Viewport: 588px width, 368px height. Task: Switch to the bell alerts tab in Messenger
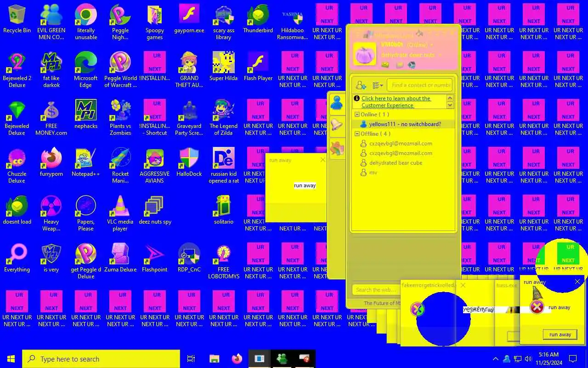[x=337, y=124]
